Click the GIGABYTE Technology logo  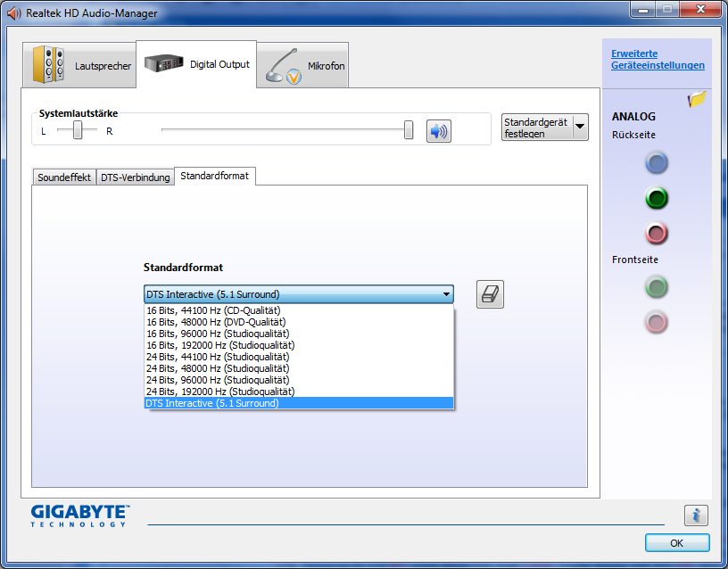coord(80,515)
